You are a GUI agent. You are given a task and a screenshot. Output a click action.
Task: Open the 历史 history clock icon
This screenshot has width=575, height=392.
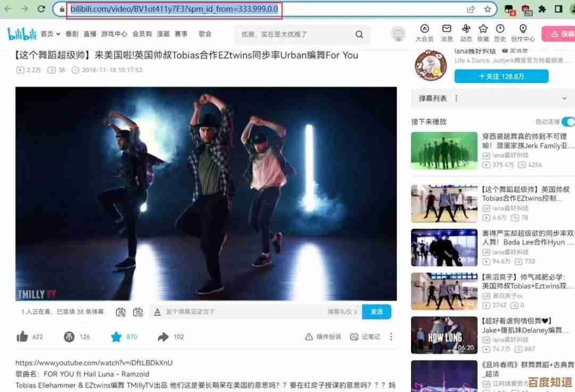500,29
